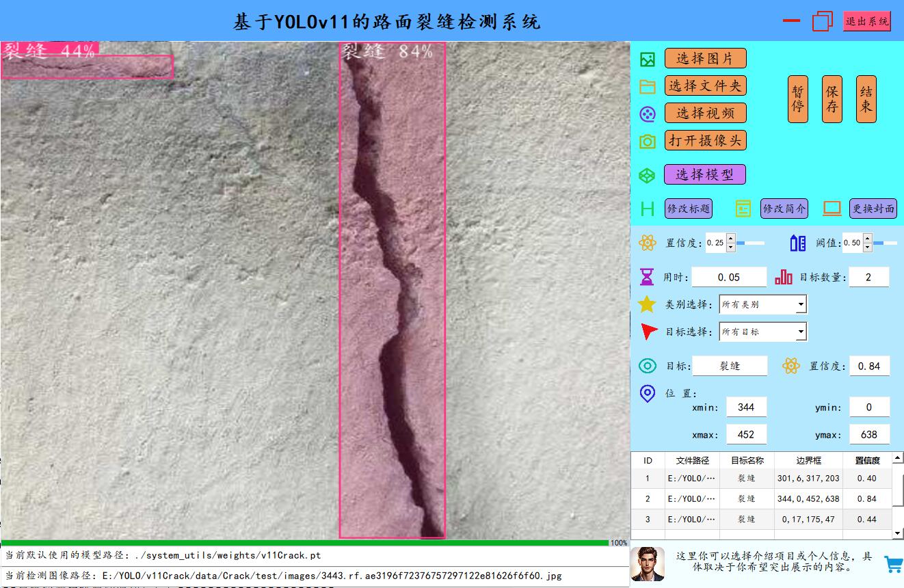Screen dimensions: 904x588
Task: Click the xmin value field
Action: 746,407
